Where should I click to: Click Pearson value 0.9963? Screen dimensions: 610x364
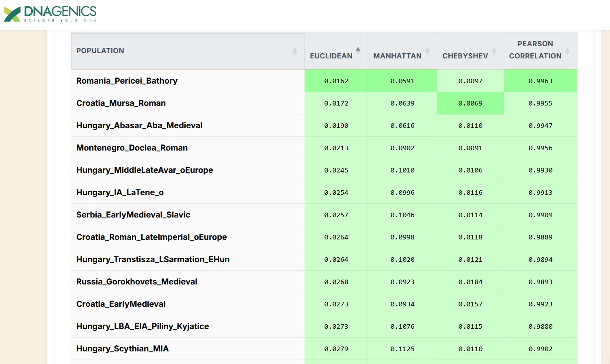[x=541, y=81]
